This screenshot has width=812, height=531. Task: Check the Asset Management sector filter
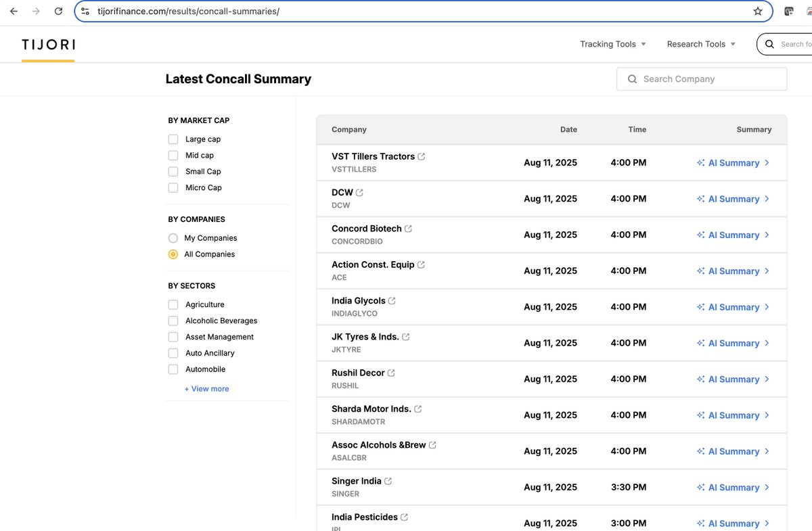tap(173, 337)
